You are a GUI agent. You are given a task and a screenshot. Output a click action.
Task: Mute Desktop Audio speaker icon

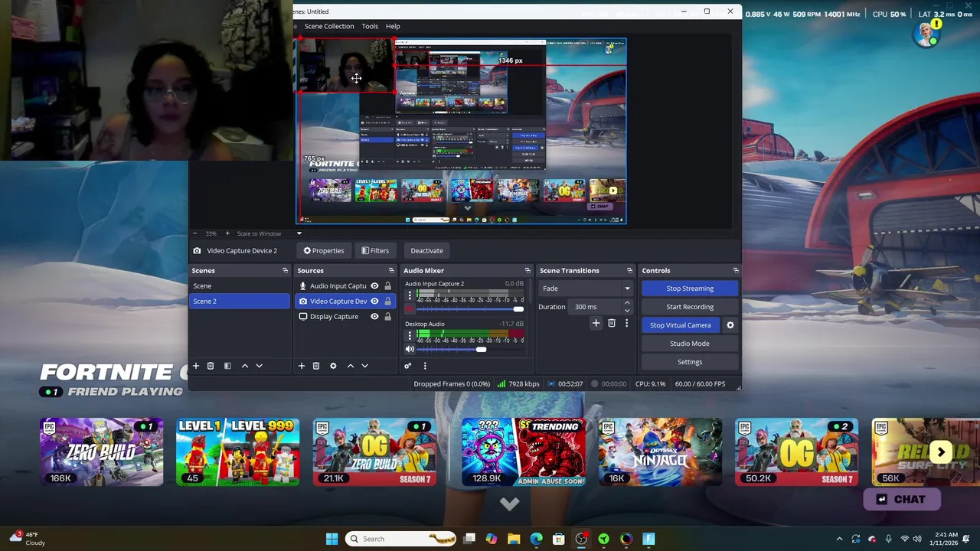(410, 350)
